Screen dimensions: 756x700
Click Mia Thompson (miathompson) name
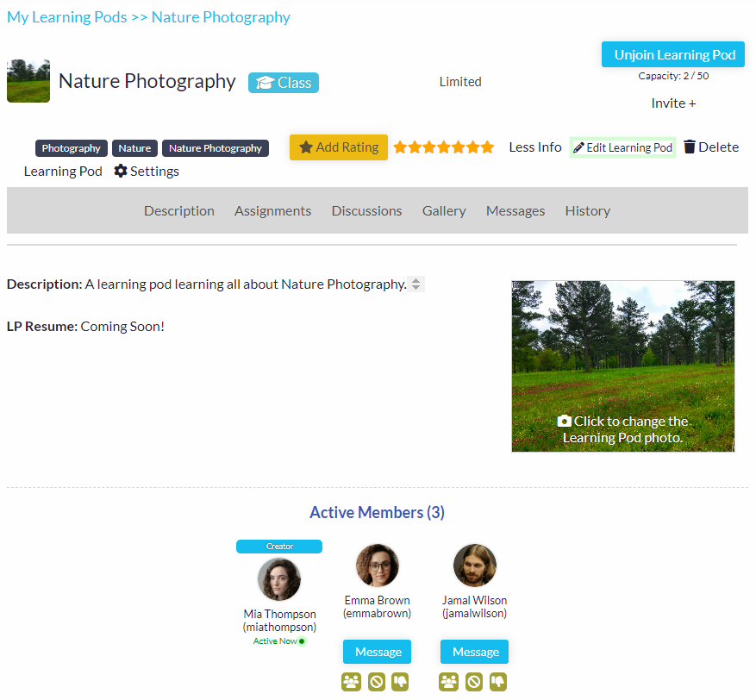(x=279, y=621)
